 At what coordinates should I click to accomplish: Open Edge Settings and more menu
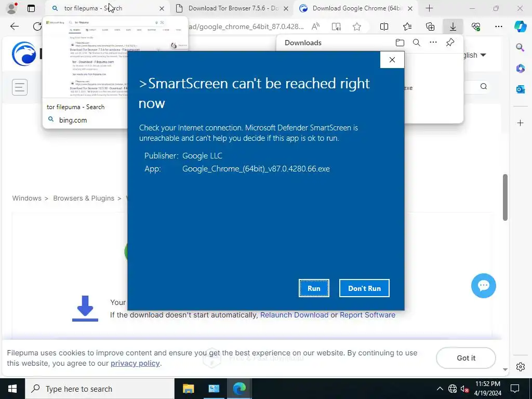pos(499,26)
